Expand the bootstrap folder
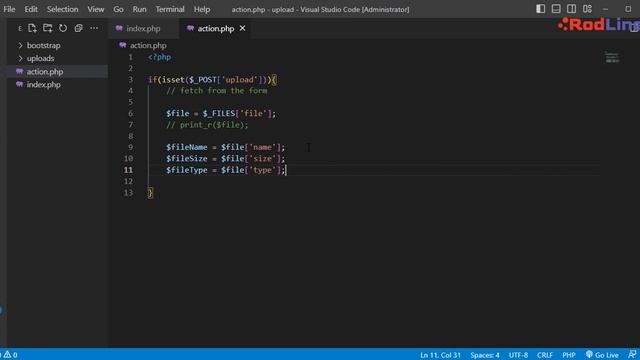The height and width of the screenshot is (360, 640). tap(43, 45)
